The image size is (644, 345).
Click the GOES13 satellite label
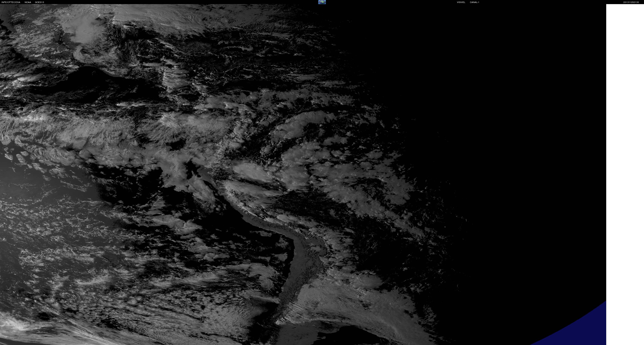[39, 2]
